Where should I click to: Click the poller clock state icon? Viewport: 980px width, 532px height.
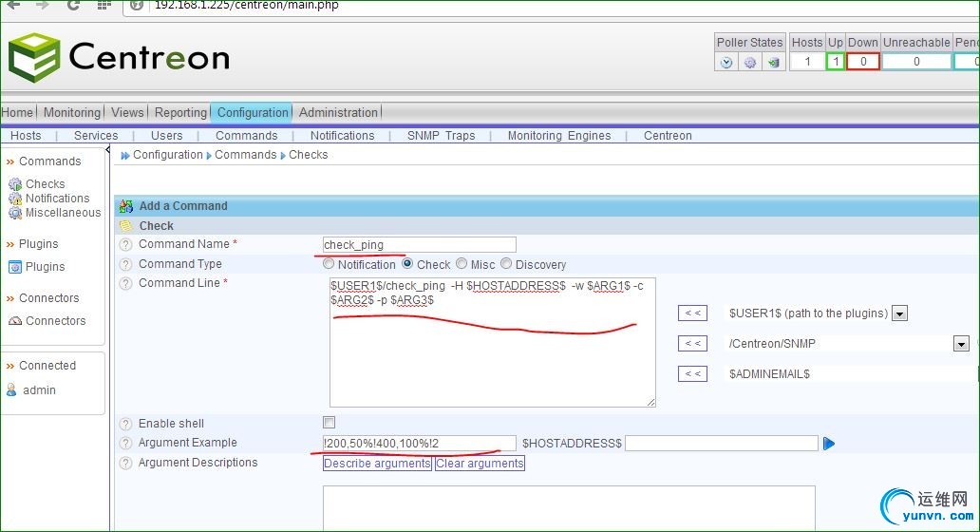(x=726, y=62)
